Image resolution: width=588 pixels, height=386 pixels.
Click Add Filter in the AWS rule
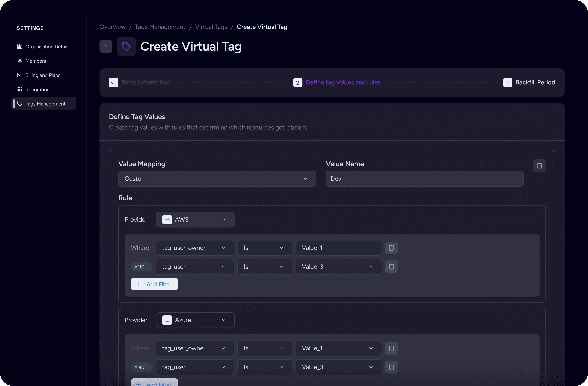pyautogui.click(x=154, y=284)
